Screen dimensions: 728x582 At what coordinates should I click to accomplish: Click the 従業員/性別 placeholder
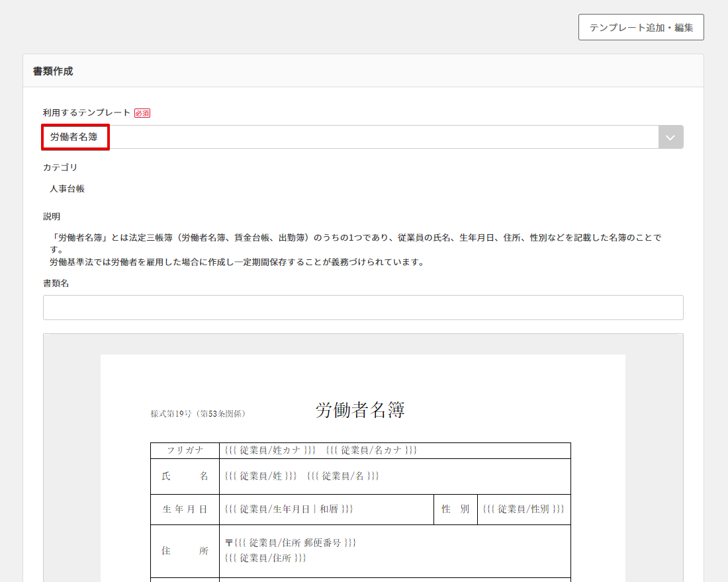(x=523, y=509)
